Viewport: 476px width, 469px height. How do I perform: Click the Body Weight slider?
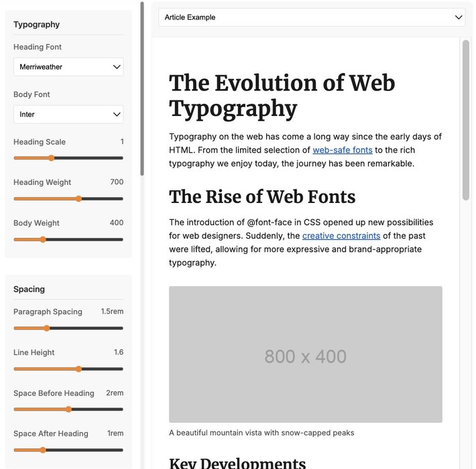coord(68,239)
